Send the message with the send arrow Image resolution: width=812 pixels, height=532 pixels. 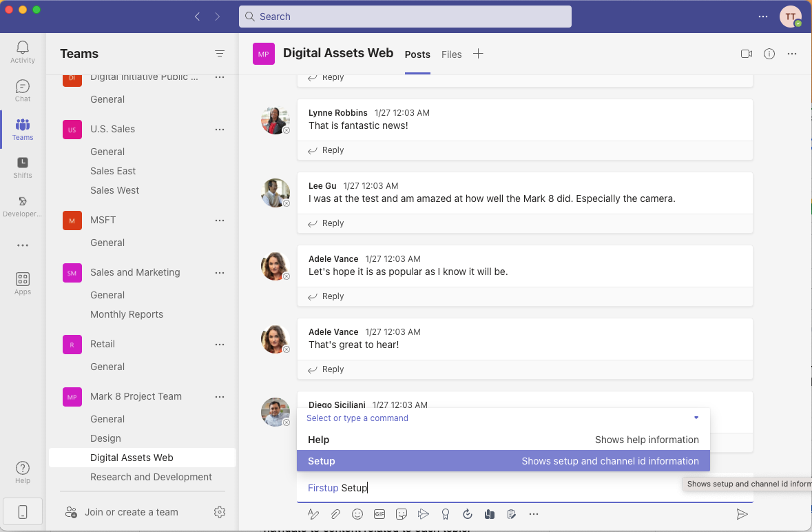point(742,514)
